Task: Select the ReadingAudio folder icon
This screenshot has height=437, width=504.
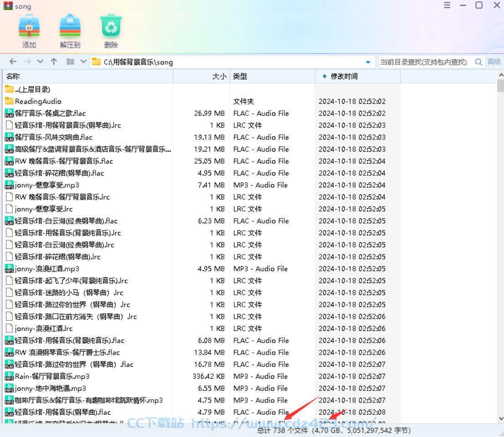Action: click(x=9, y=102)
